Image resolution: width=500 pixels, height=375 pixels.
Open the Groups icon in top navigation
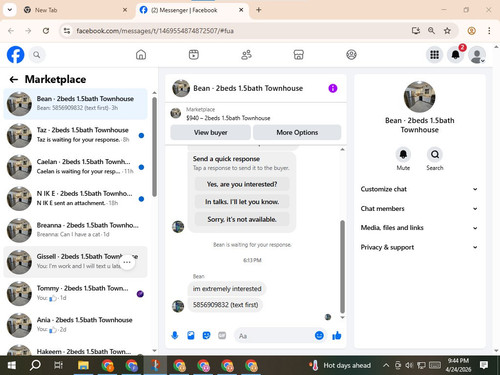click(351, 55)
